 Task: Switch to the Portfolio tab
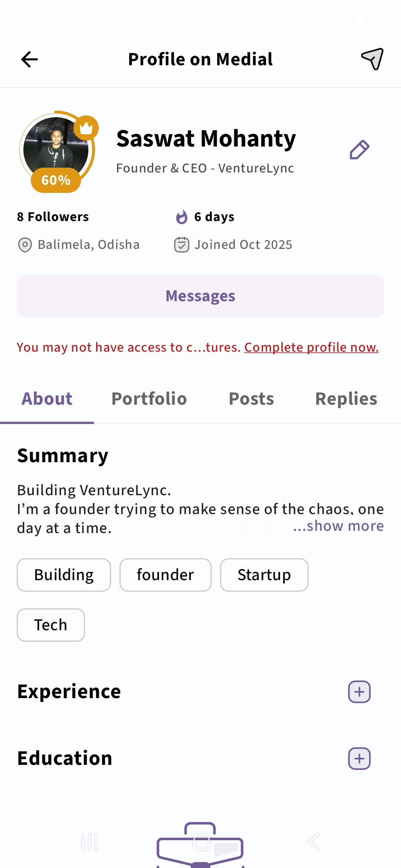[x=149, y=399]
